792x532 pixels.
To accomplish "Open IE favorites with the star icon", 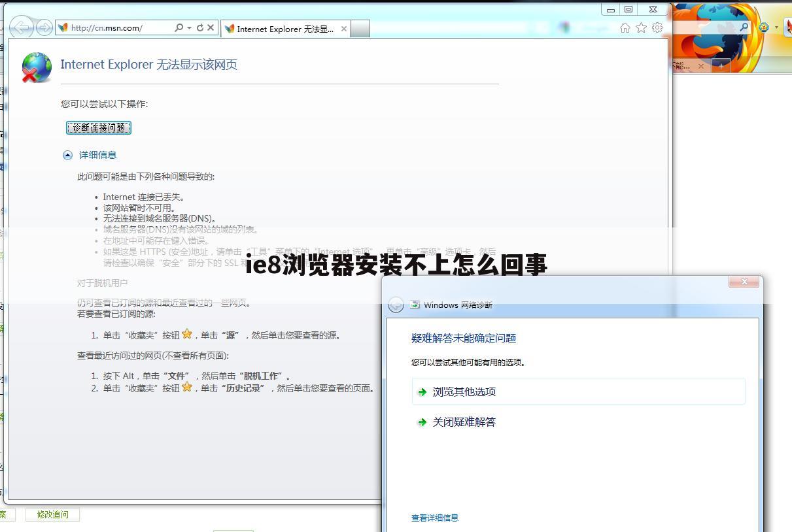I will point(640,28).
